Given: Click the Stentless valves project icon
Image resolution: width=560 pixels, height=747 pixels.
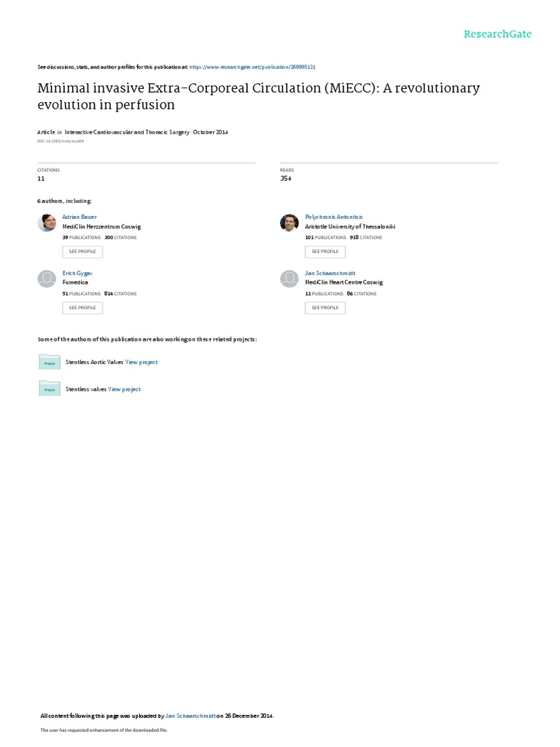Looking at the screenshot, I should [x=50, y=389].
